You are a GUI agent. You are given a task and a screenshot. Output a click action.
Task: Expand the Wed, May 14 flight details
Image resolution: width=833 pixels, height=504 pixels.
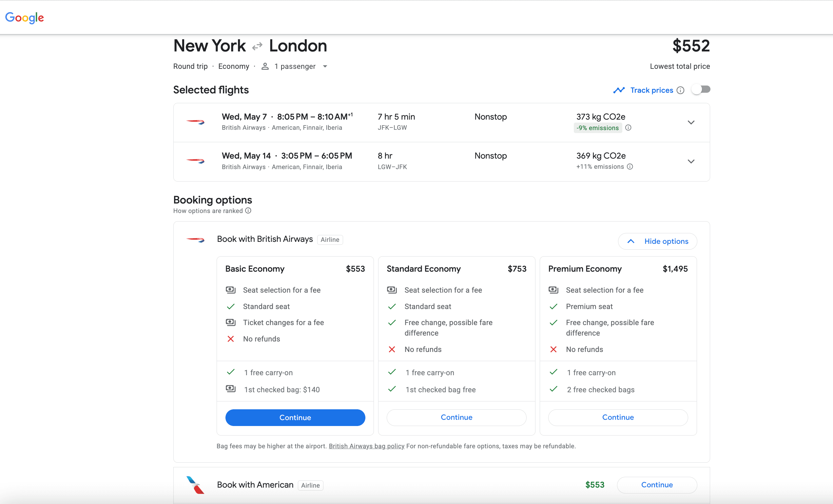[x=691, y=161]
